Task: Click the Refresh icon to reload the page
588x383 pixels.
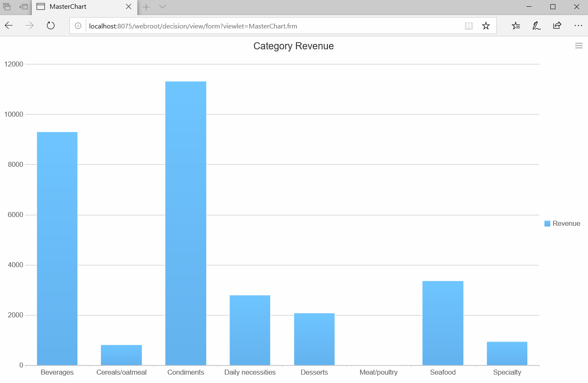Action: (51, 26)
